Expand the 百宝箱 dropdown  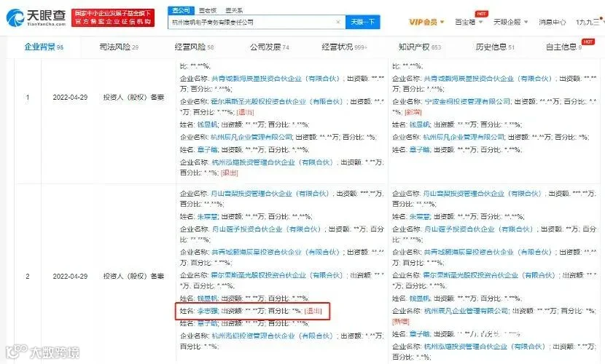click(x=469, y=22)
